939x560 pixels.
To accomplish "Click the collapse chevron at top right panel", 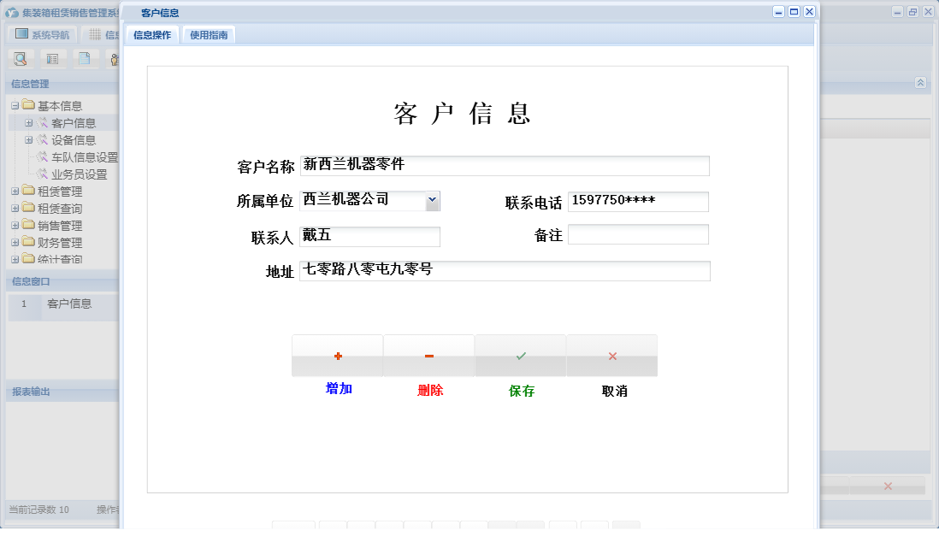I will tap(920, 83).
